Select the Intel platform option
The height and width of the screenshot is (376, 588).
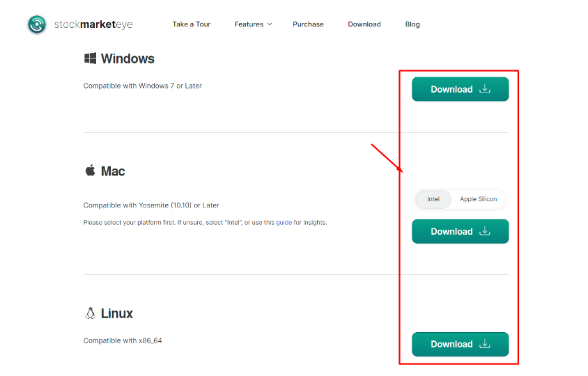click(433, 199)
